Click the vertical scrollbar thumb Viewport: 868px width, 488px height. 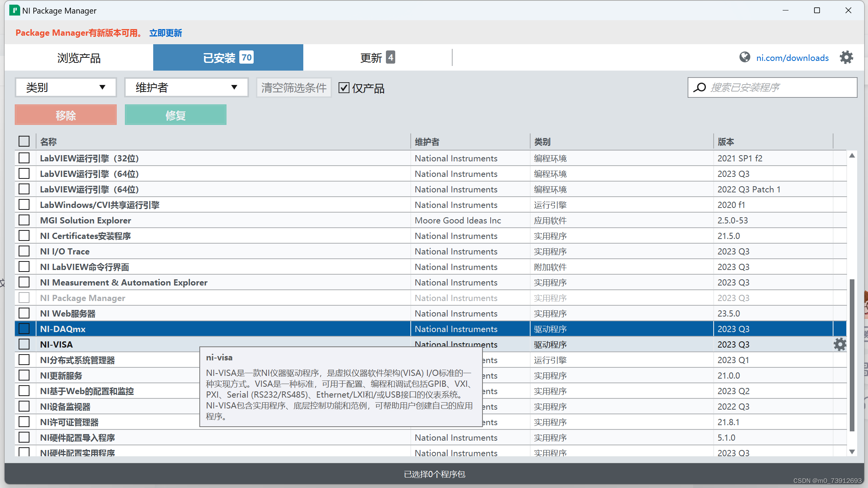tap(852, 355)
